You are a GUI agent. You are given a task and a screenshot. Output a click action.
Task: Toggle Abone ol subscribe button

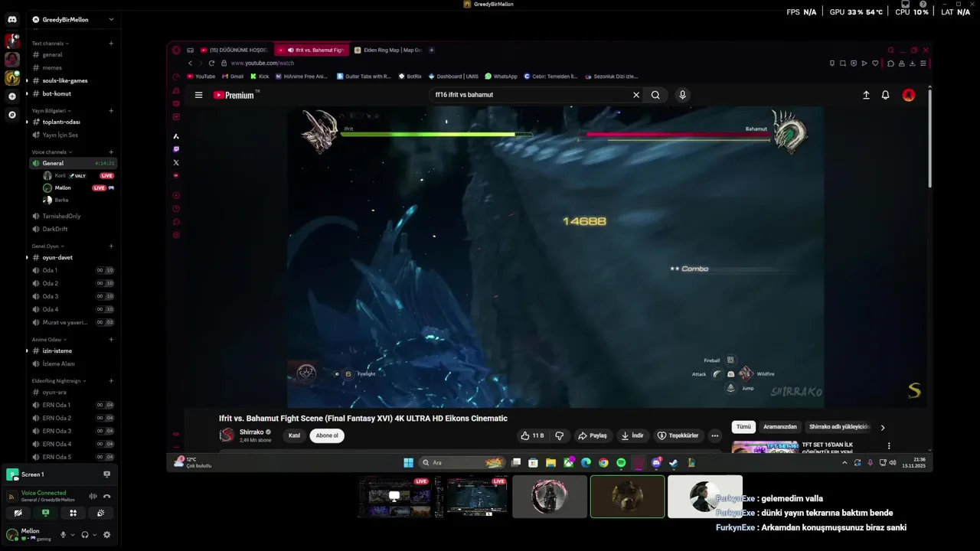(327, 435)
